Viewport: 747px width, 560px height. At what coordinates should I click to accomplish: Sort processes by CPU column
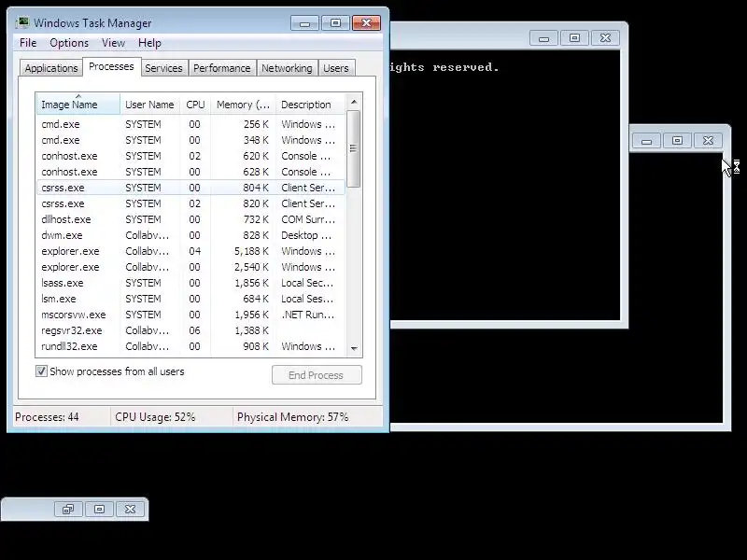(x=195, y=105)
